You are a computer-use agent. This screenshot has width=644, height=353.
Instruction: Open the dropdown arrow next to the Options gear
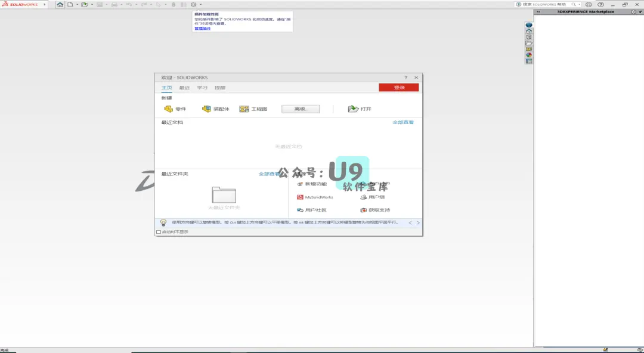(201, 5)
